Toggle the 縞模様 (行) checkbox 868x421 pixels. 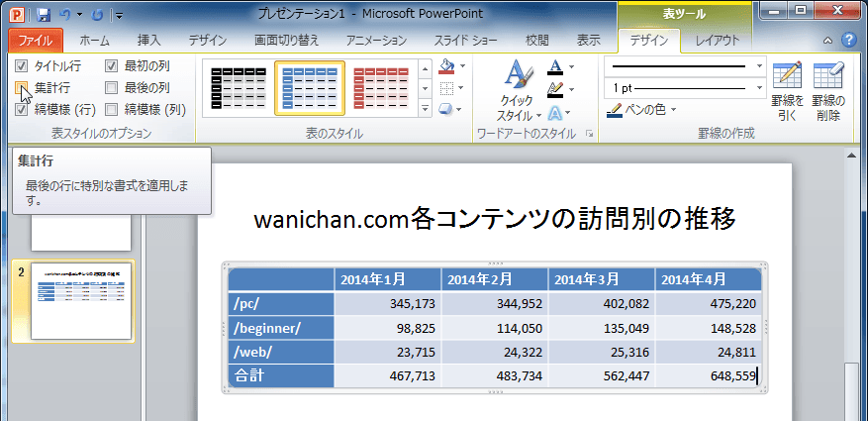coord(21,109)
